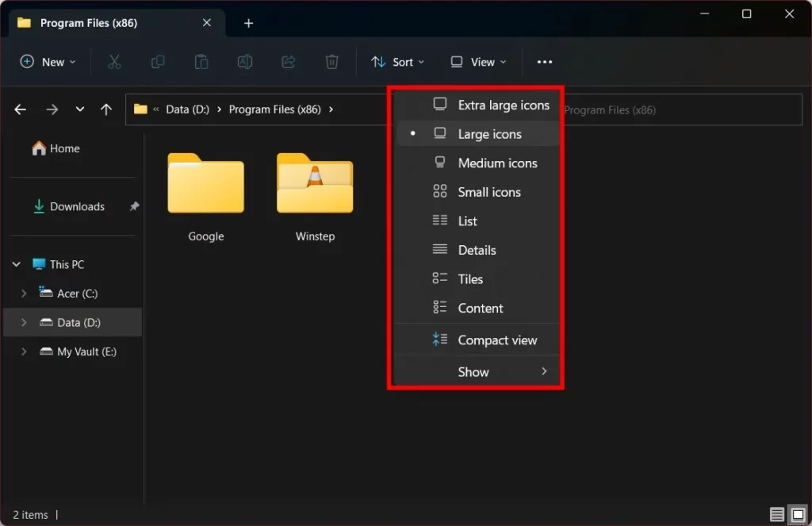Click the Copy icon in toolbar
Viewport: 812px width, 526px height.
point(158,62)
